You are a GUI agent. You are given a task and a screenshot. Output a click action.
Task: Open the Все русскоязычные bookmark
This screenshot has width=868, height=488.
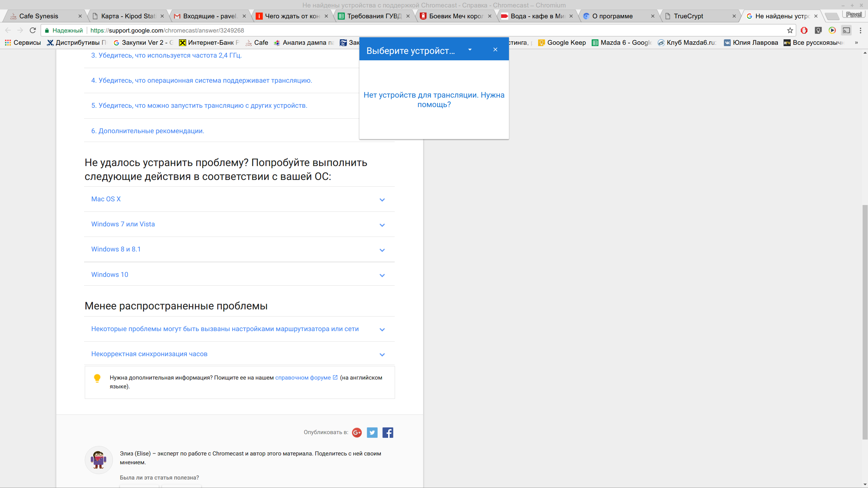814,43
